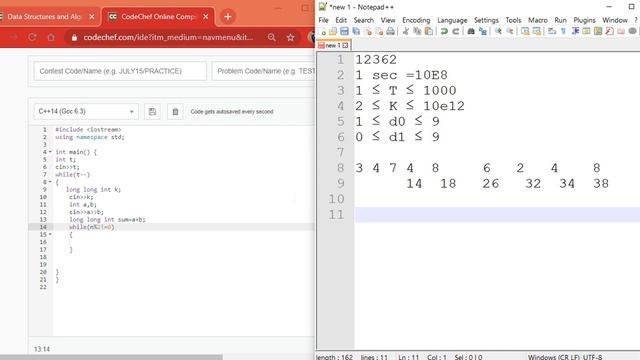Open the Tools menu in Notepad++
Image resolution: width=640 pixels, height=360 pixels.
(513, 20)
